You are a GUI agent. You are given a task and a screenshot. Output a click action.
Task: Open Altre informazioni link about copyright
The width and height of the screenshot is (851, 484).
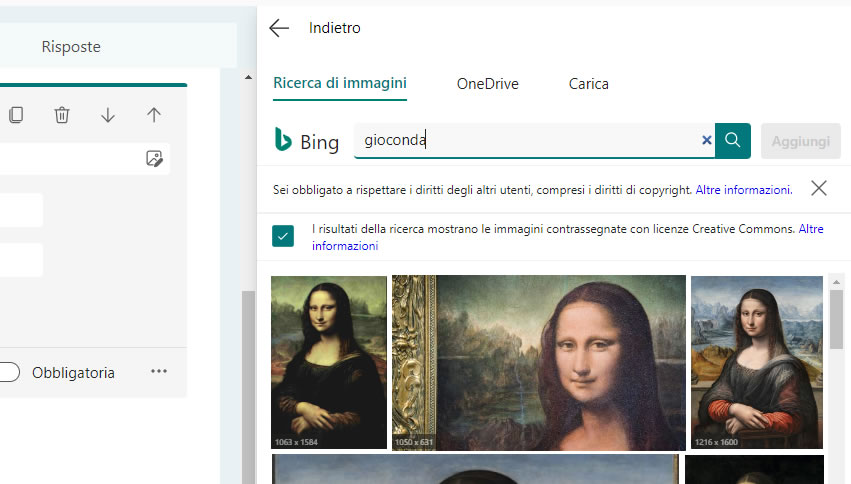pos(743,189)
